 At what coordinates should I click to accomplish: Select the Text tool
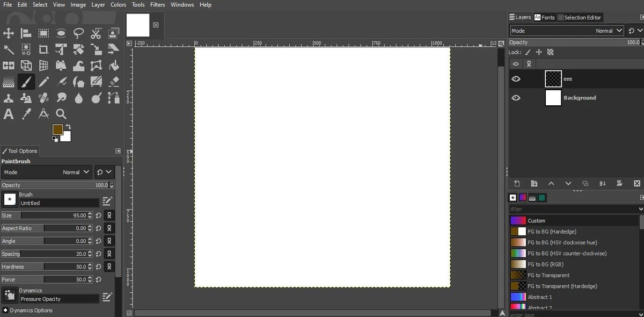pyautogui.click(x=9, y=114)
